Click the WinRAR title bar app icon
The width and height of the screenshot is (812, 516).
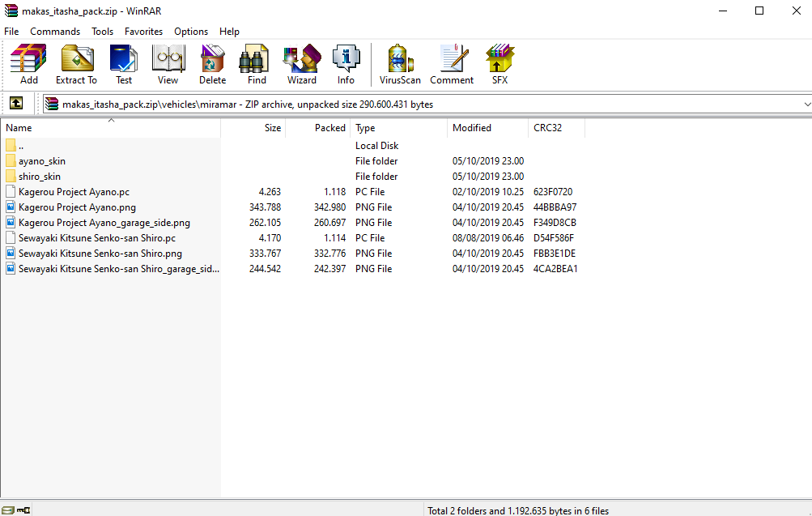[x=11, y=11]
